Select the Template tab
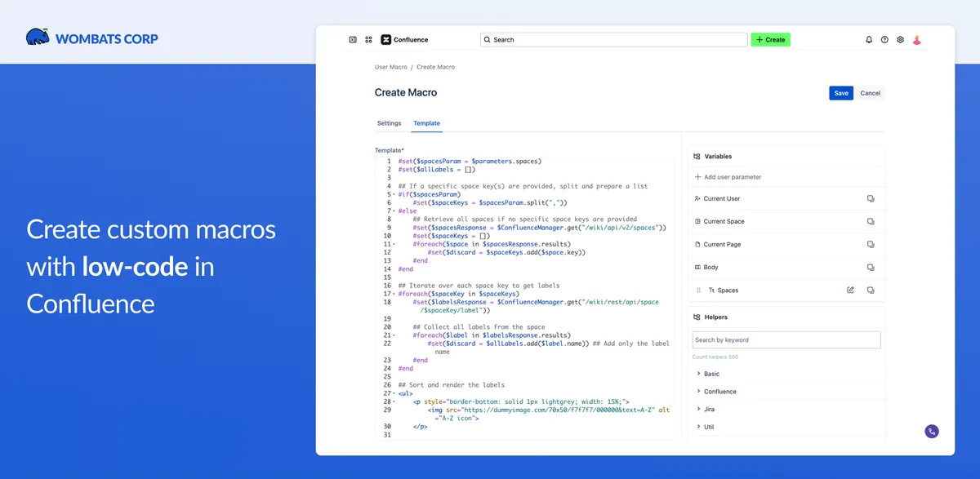 coord(426,123)
